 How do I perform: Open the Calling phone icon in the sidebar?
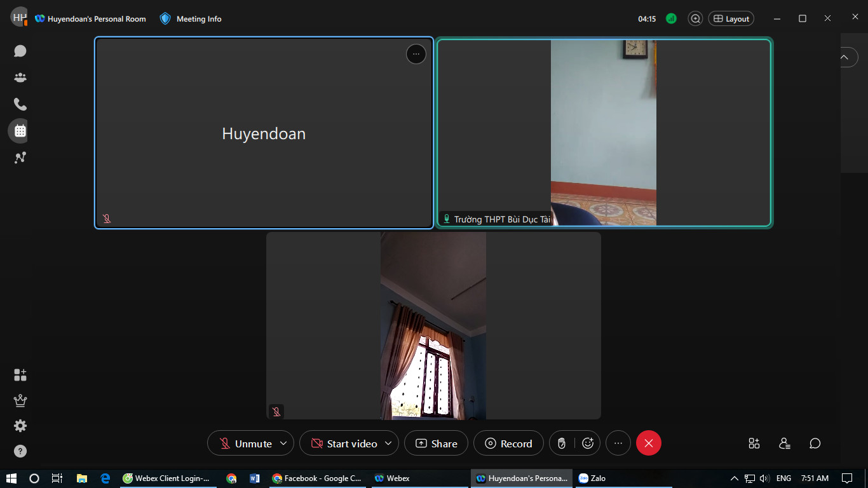point(20,104)
